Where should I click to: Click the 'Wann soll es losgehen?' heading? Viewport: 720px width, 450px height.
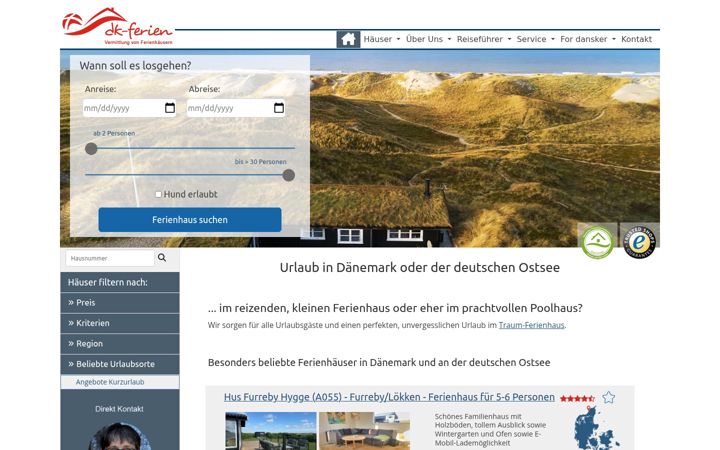click(135, 66)
